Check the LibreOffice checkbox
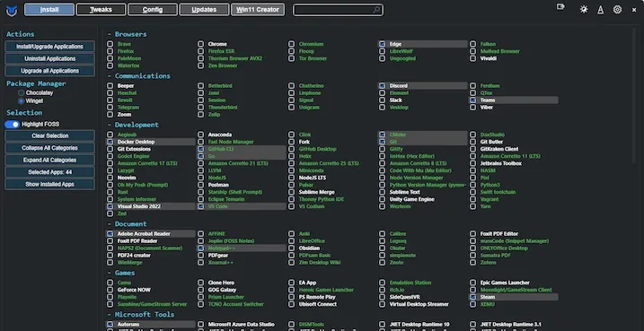This screenshot has width=644, height=331. click(291, 240)
